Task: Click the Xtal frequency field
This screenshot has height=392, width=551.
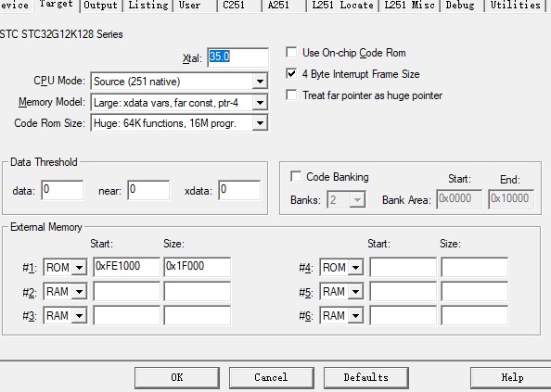Action: point(237,57)
